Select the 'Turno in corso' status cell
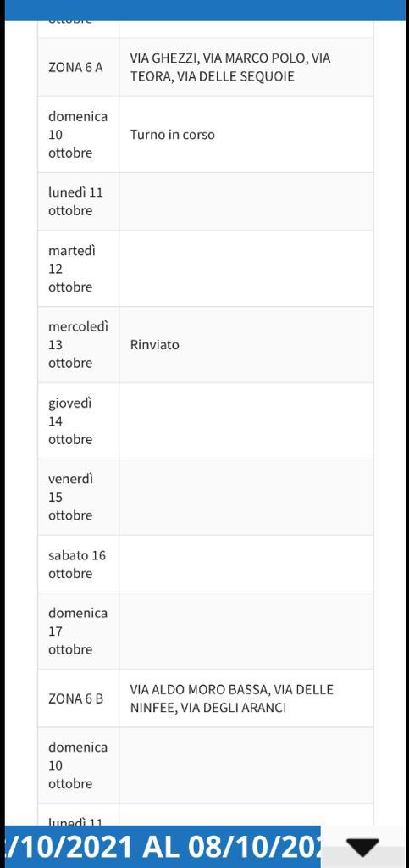409x868 pixels. click(x=246, y=135)
